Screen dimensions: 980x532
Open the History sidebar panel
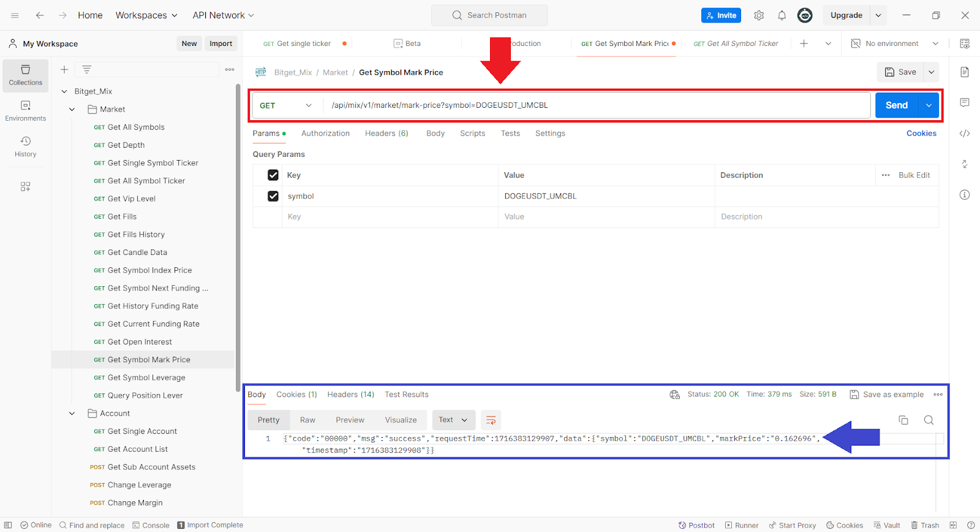[x=26, y=146]
